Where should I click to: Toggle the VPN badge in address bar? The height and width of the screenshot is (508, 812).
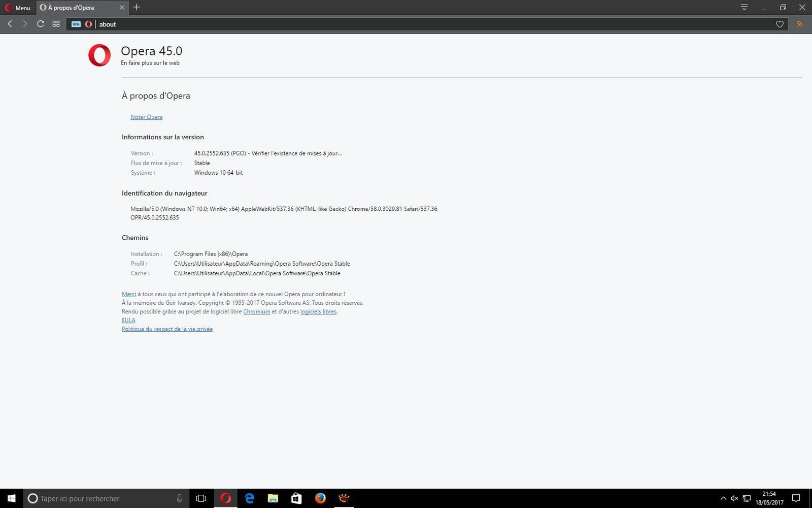click(76, 24)
